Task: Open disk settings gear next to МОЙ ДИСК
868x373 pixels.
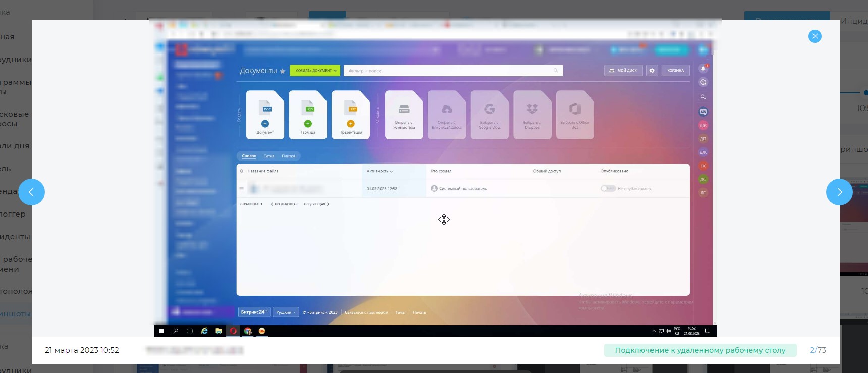Action: pos(652,71)
